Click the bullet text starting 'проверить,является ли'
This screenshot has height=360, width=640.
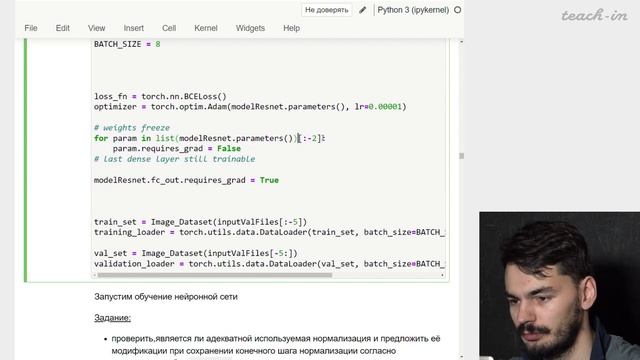pyautogui.click(x=276, y=344)
